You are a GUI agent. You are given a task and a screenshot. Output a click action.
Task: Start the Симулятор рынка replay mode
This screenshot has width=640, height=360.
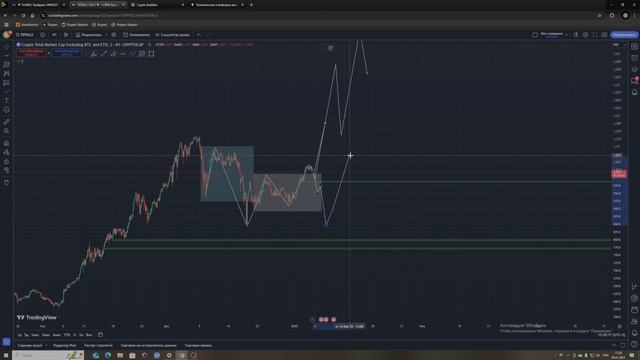click(x=172, y=35)
